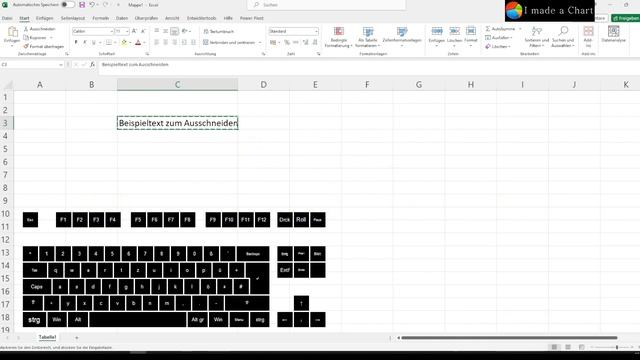
Task: Open Zwischenablage dialog launcher
Action: (67, 54)
